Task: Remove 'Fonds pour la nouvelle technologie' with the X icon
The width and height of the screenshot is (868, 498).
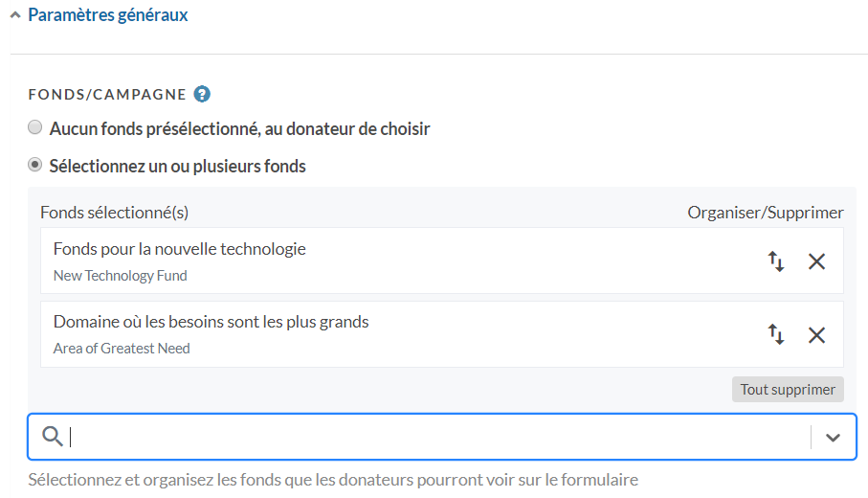Action: click(x=816, y=260)
